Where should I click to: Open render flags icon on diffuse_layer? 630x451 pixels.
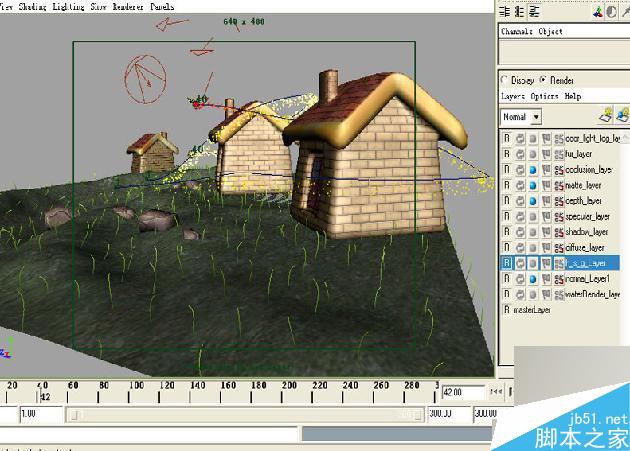[546, 248]
